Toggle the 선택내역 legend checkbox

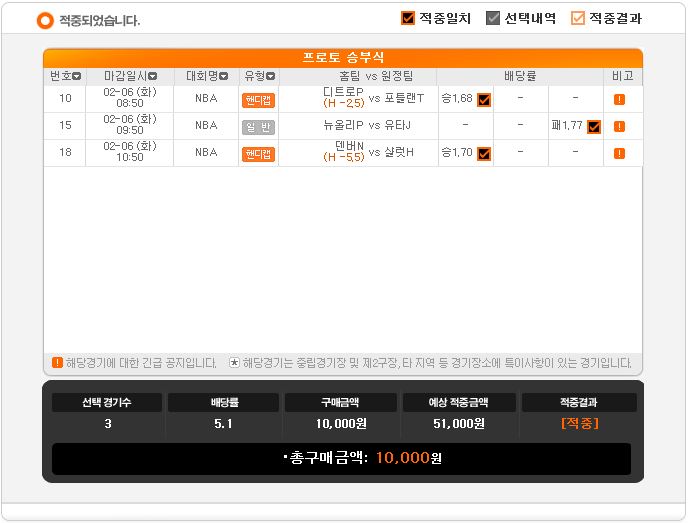coord(493,18)
